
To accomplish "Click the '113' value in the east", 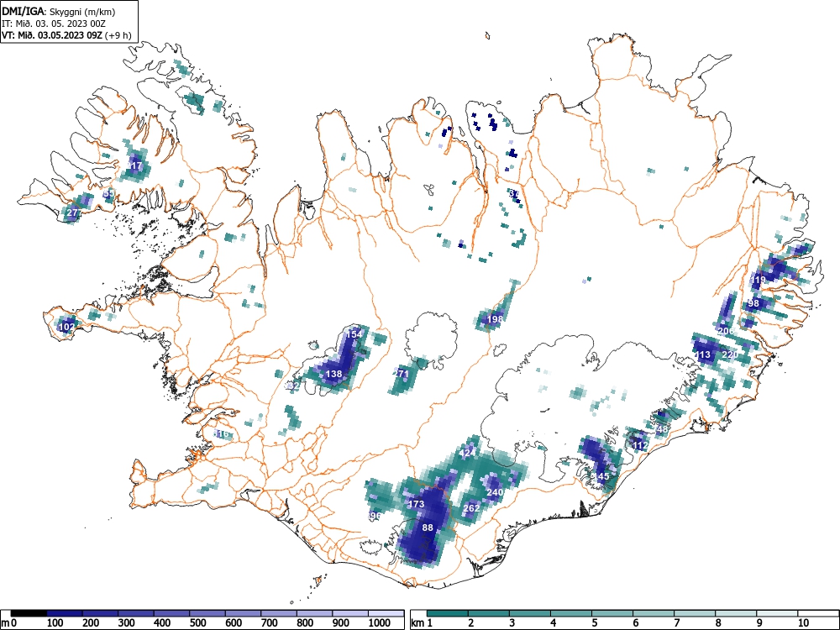I will [x=702, y=354].
